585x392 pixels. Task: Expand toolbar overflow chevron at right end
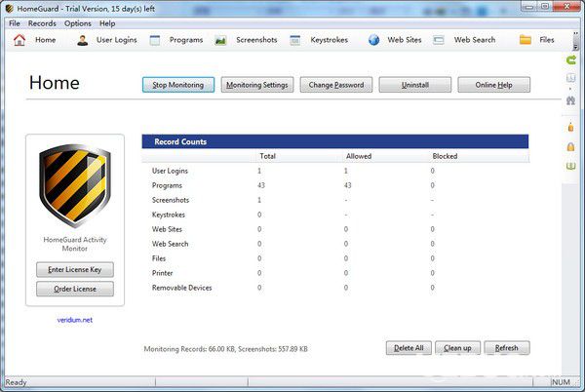(x=575, y=47)
